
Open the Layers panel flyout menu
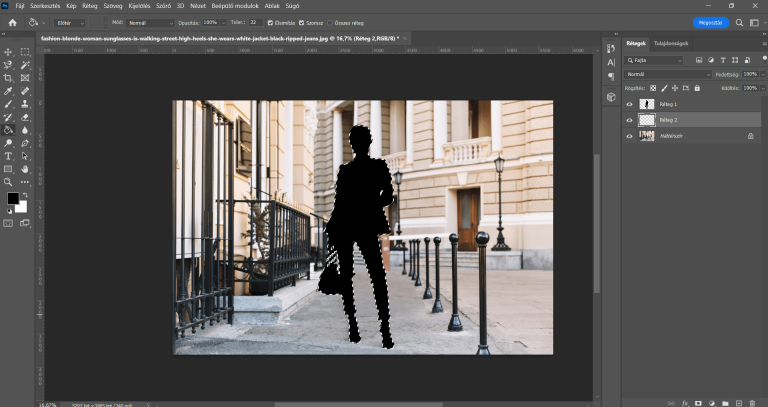pos(764,44)
